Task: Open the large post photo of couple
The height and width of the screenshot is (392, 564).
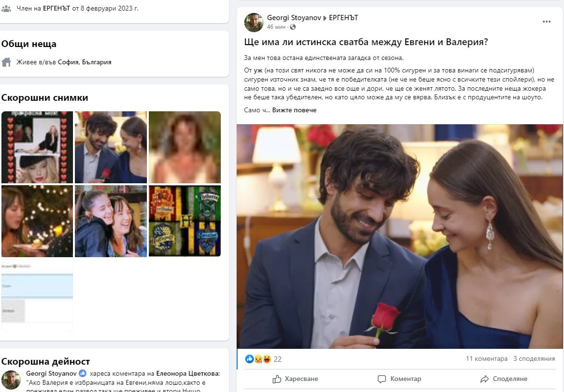Action: 399,236
